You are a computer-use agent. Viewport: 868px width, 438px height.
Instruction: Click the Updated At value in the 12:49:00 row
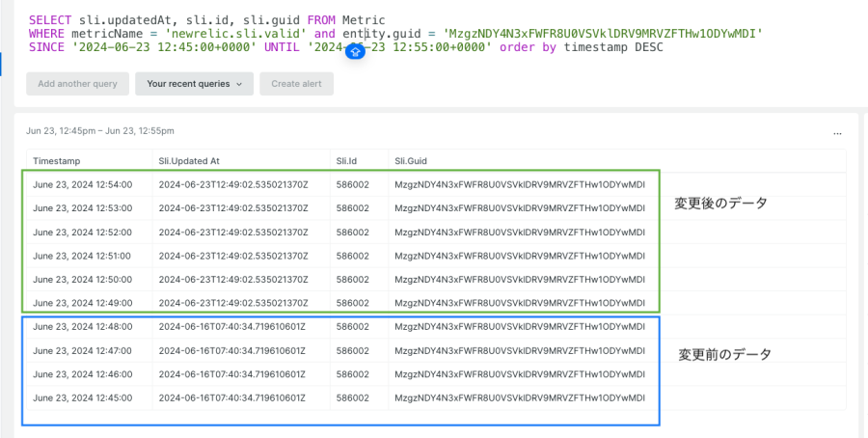click(232, 303)
